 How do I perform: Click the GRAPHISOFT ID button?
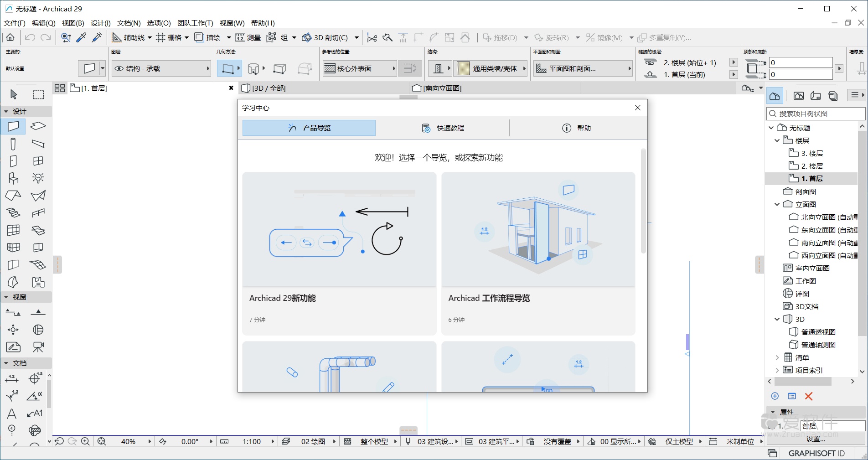(x=816, y=453)
